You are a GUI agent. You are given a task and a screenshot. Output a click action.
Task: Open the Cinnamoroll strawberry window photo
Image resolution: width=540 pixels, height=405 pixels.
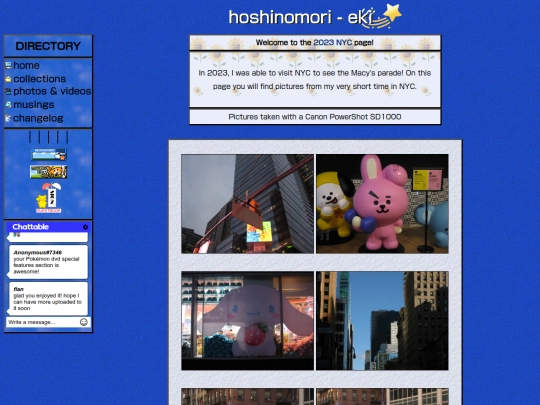pos(248,321)
